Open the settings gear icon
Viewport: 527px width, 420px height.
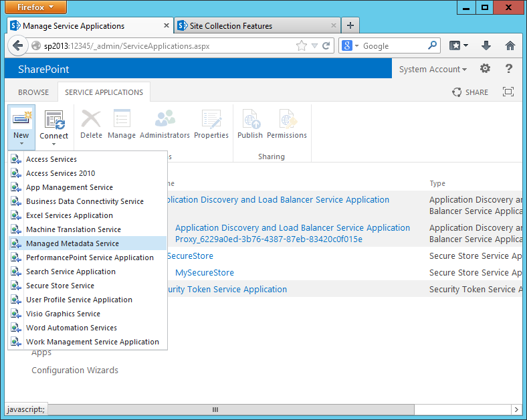pos(485,68)
